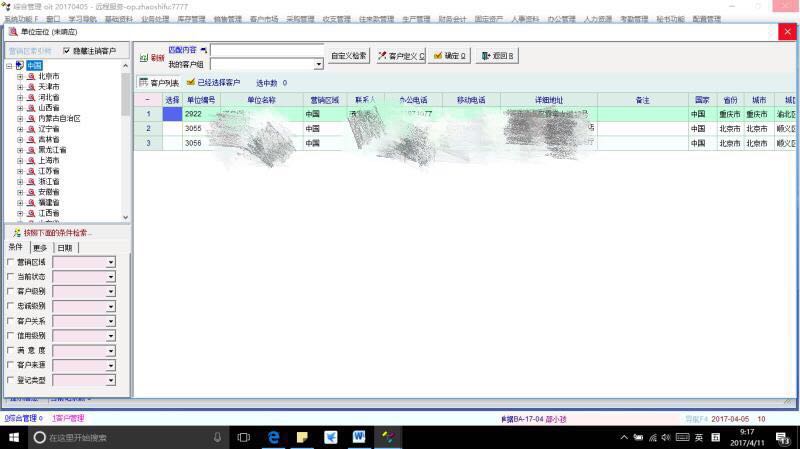
Task: Click the 匹配内容 text input field
Action: tap(266, 49)
